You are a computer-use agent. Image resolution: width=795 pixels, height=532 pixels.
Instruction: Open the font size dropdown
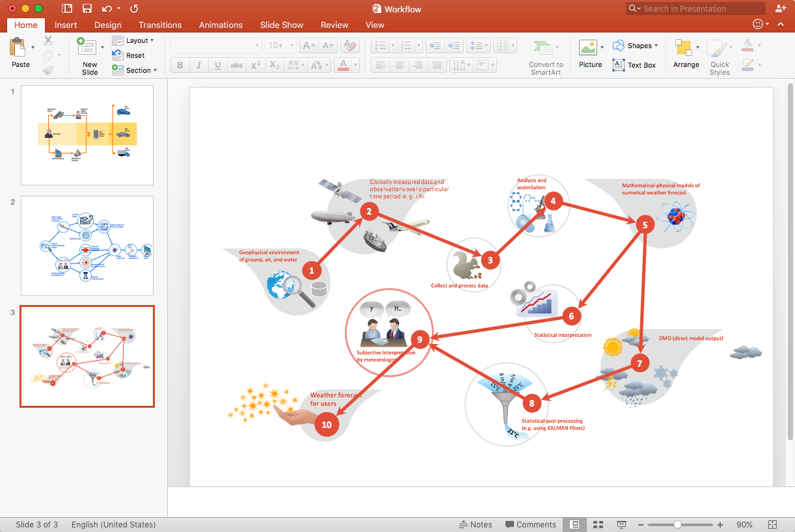click(x=280, y=45)
